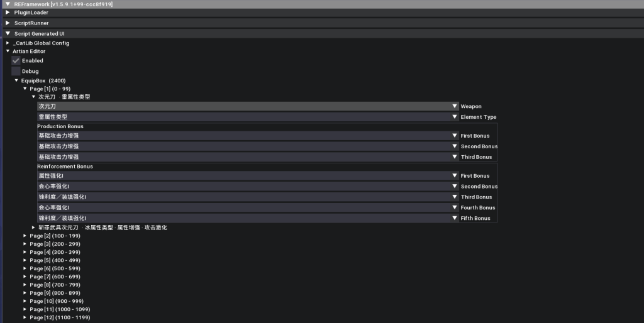Collapse the Artian Editor tree node

pos(8,52)
